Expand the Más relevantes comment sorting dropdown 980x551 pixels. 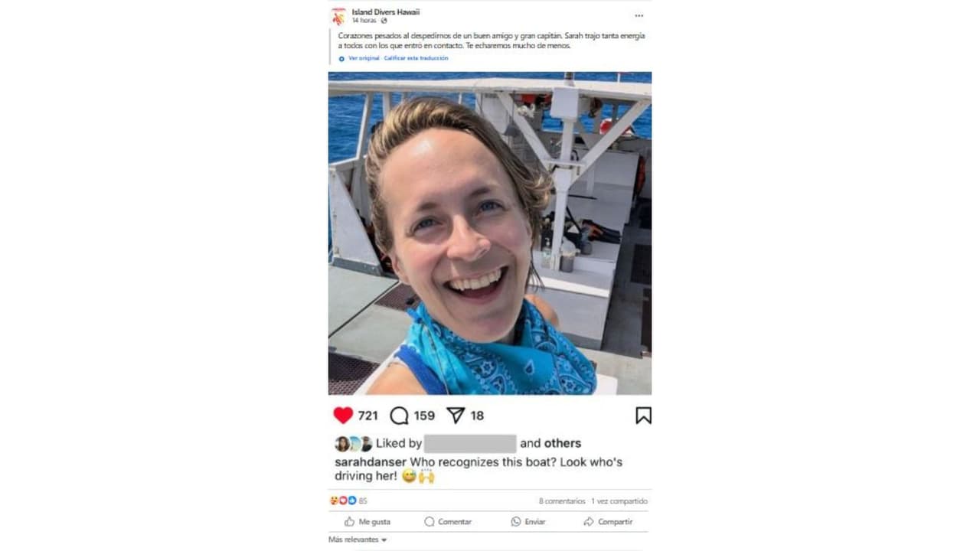tap(358, 540)
